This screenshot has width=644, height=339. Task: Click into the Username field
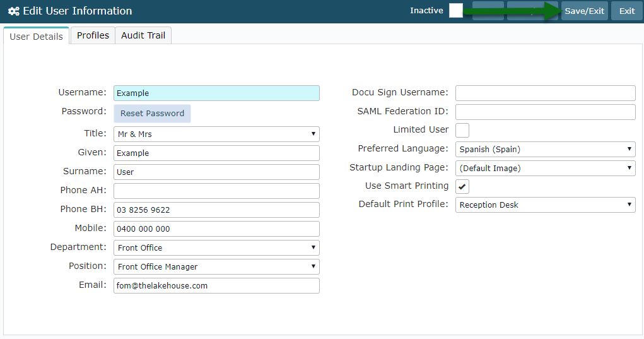[216, 93]
